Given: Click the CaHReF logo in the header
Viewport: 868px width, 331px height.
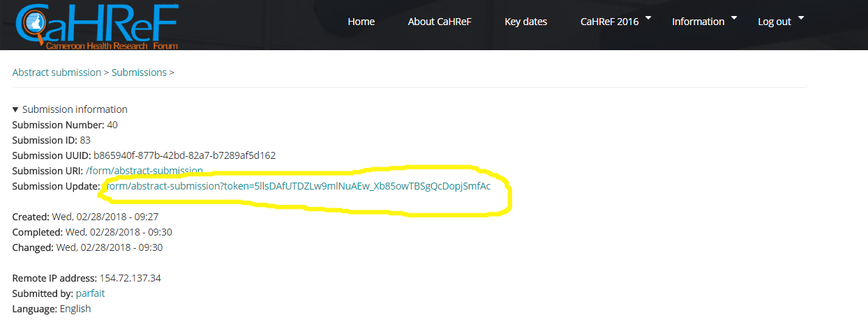Looking at the screenshot, I should coord(96,26).
